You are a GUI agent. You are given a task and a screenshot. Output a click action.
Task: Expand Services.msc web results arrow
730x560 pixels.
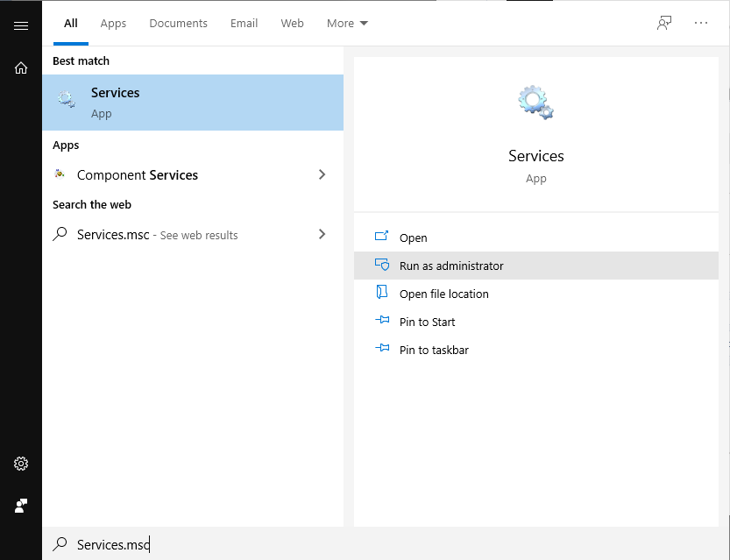click(x=322, y=234)
